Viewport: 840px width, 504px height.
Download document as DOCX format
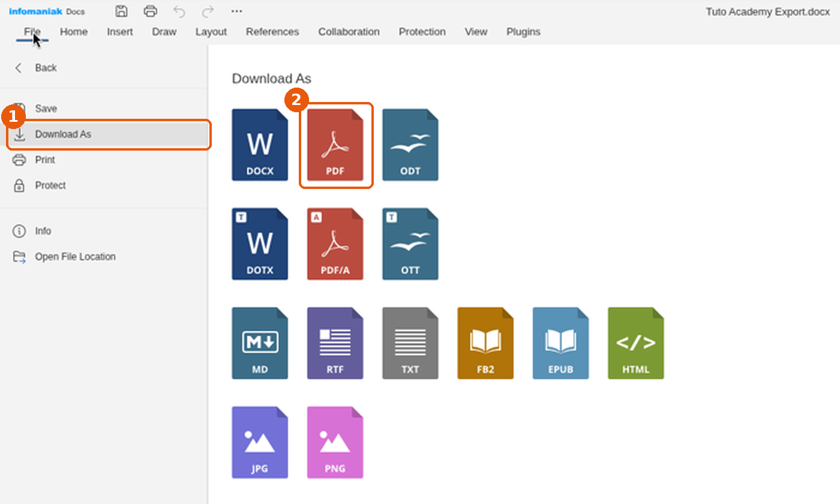coord(260,145)
